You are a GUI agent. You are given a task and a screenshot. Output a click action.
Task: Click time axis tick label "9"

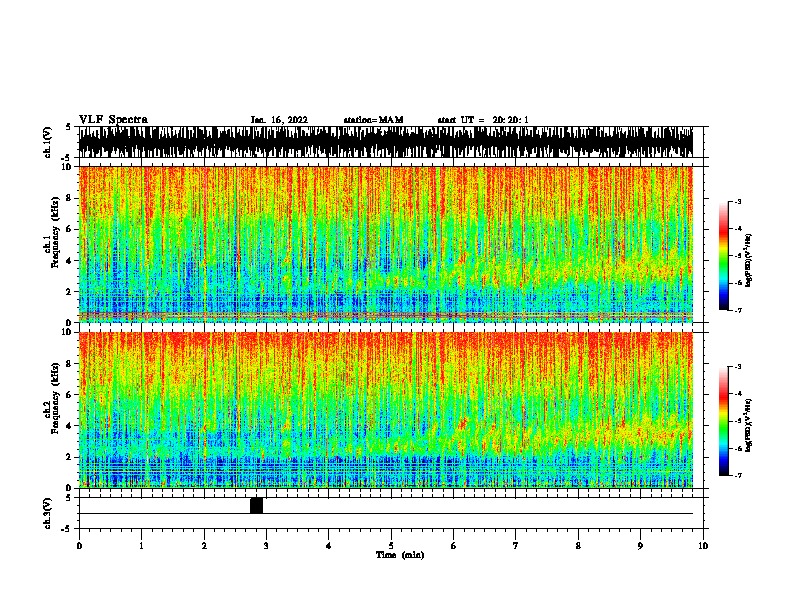pos(640,546)
